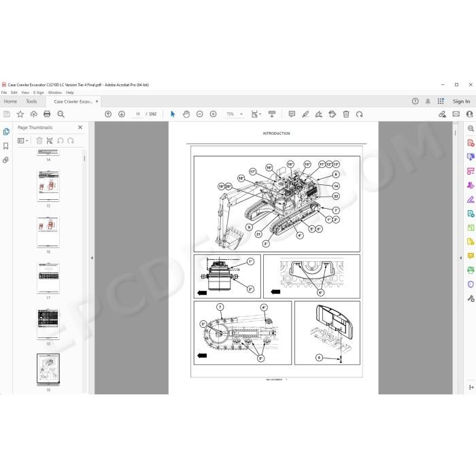
Task: Open the E-Sign menu
Action: point(39,92)
